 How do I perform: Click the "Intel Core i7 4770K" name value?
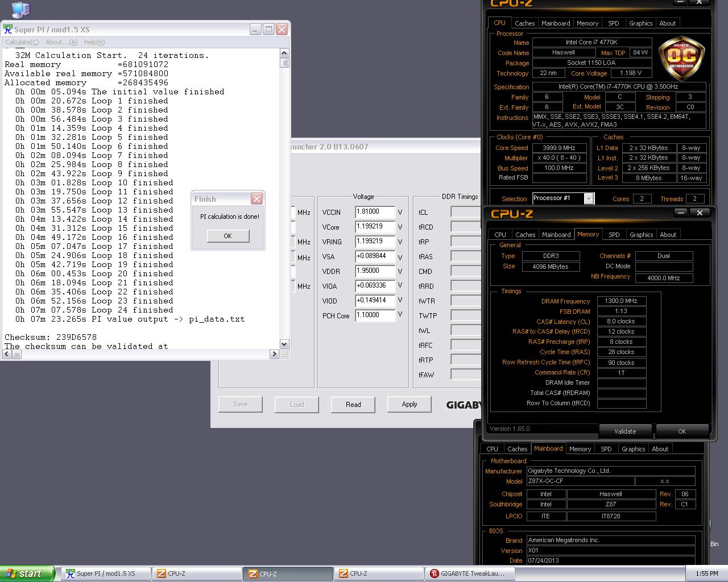point(591,43)
